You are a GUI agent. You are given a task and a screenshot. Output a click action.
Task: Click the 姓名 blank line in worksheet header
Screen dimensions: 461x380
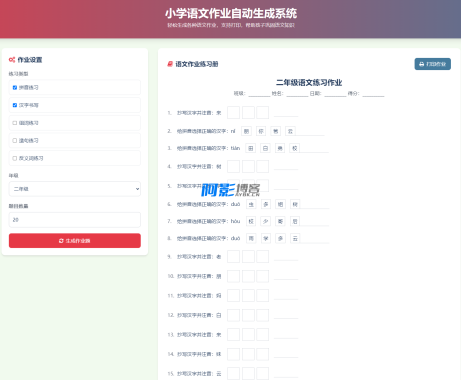297,94
